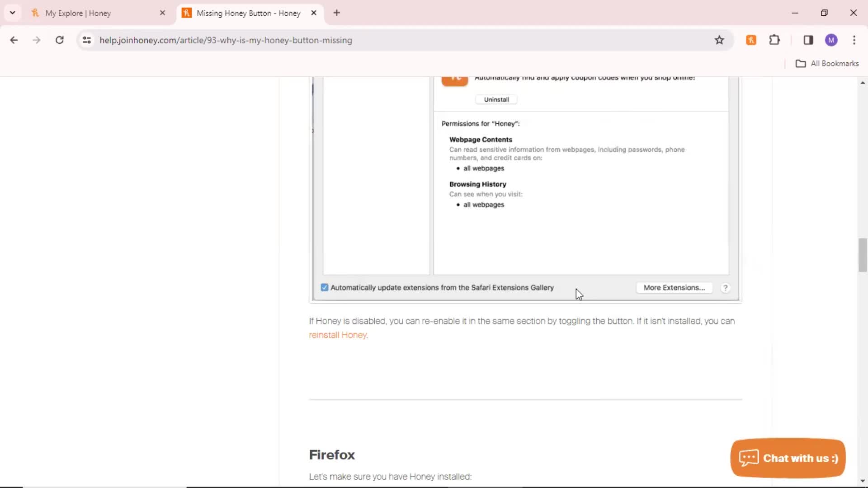Click the new tab plus icon
The image size is (868, 488).
(x=336, y=13)
